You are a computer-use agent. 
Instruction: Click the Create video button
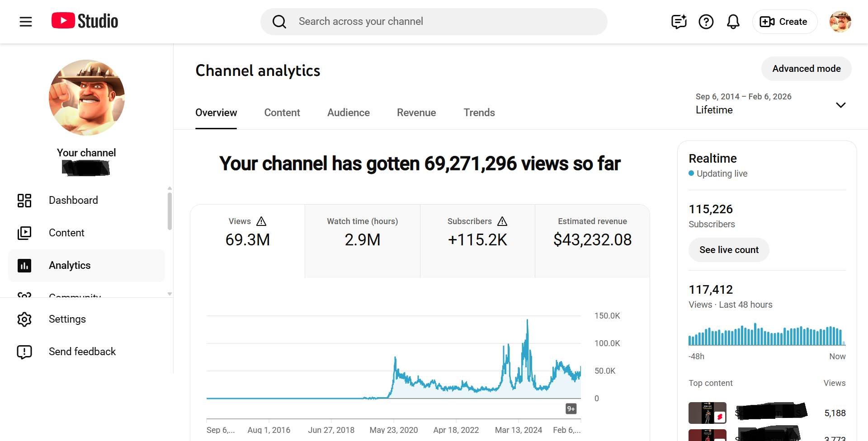pyautogui.click(x=784, y=22)
